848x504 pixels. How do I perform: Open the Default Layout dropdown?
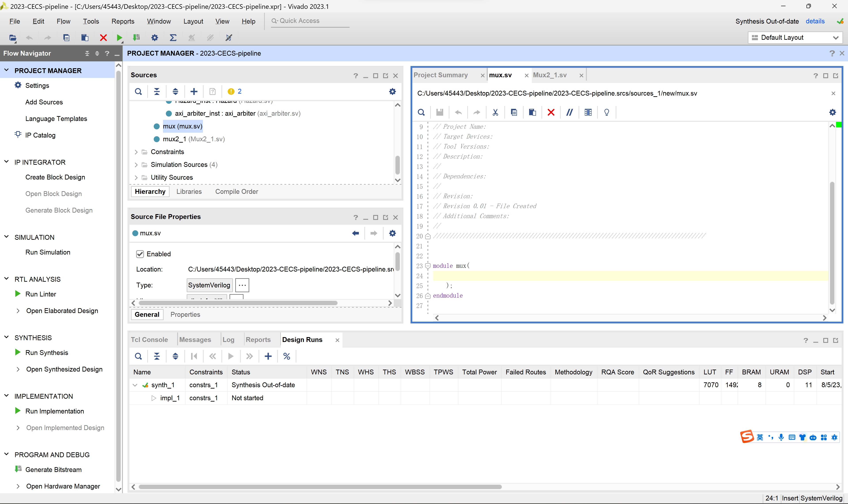coord(795,37)
